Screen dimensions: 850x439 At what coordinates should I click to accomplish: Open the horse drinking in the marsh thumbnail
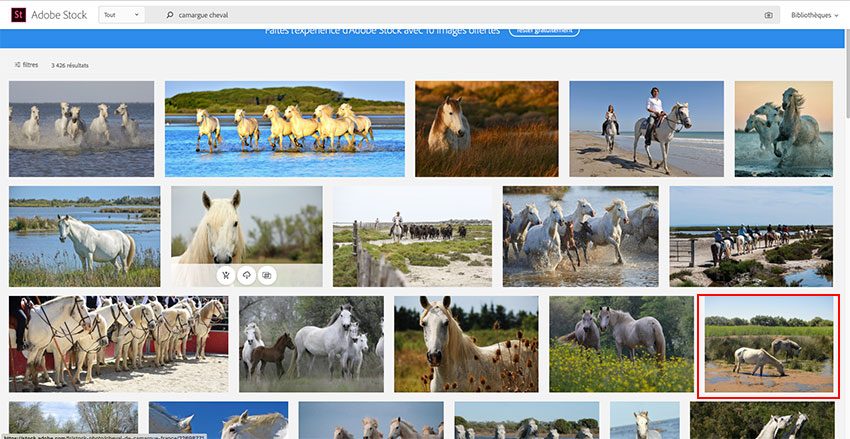click(x=769, y=346)
